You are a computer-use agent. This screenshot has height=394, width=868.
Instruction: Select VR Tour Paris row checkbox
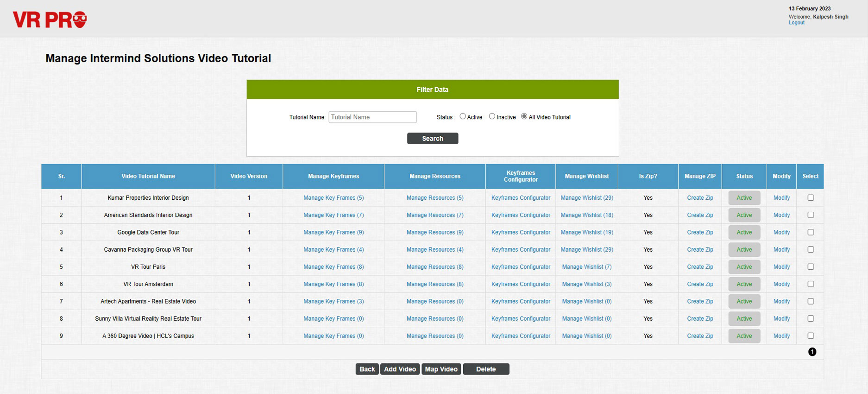coord(811,267)
